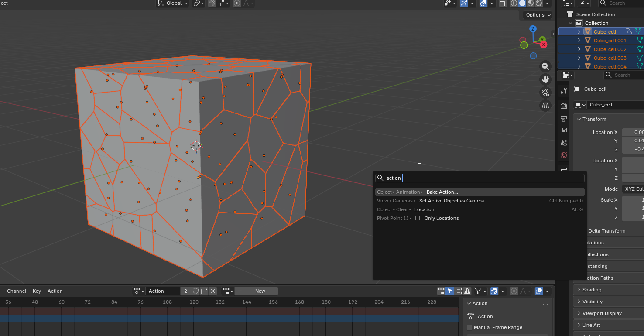
Task: Toggle Only Show Errors warning icon
Action: click(467, 291)
